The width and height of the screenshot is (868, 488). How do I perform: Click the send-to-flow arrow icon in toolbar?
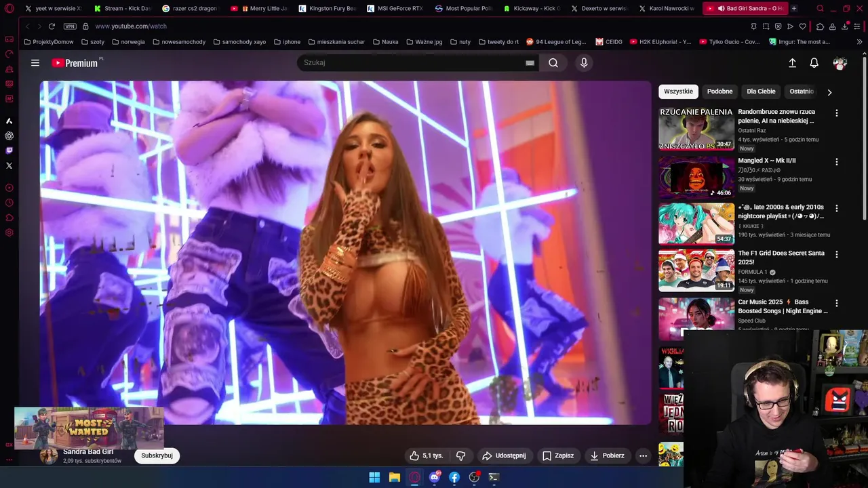[790, 26]
